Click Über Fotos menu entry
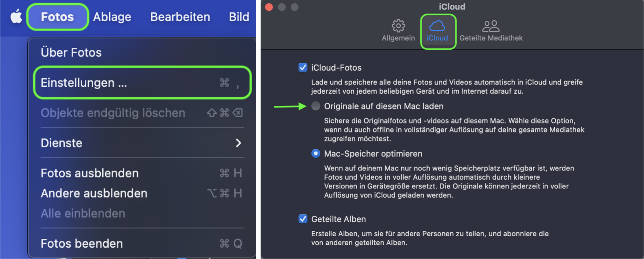 (71, 52)
